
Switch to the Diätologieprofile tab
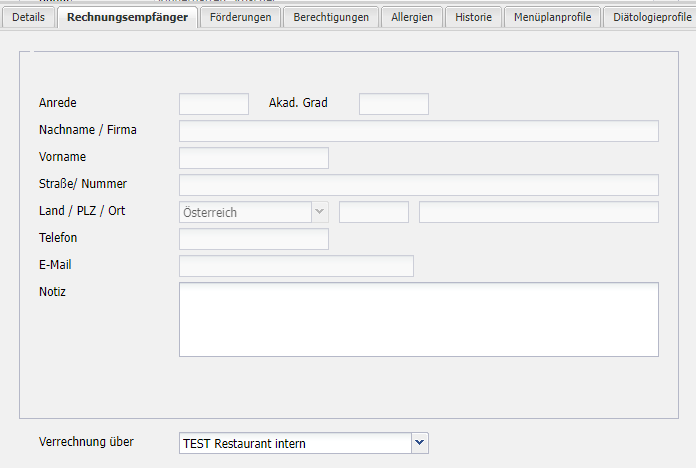(x=652, y=17)
